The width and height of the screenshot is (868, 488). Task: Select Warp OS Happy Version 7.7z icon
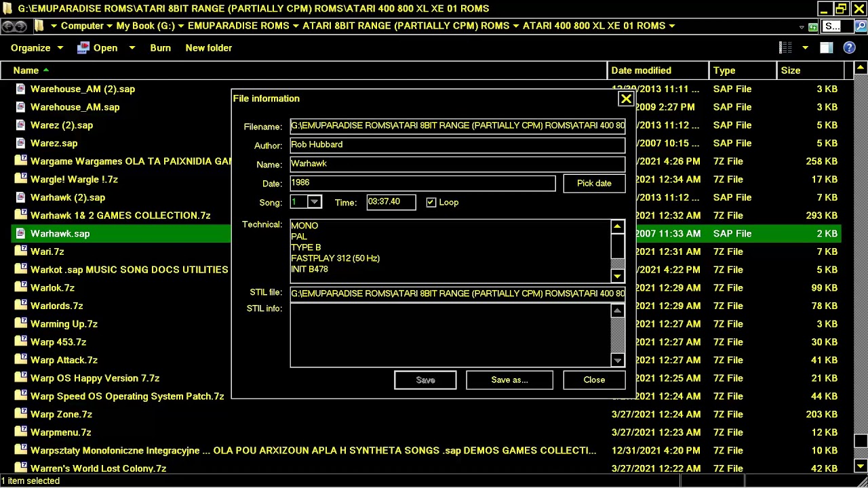pos(20,378)
